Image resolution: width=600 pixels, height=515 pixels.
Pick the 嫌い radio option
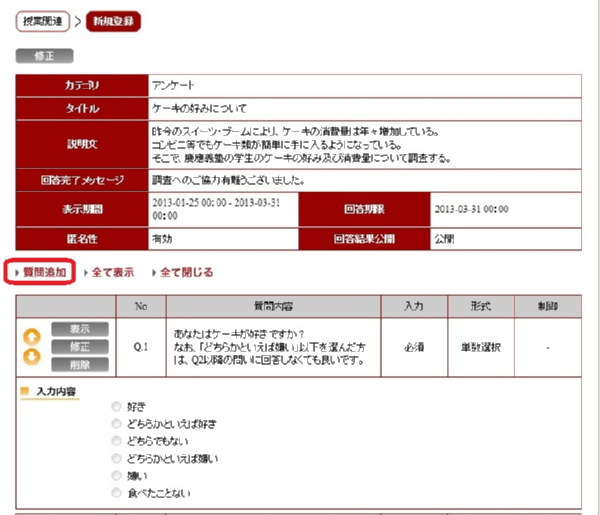[x=117, y=475]
